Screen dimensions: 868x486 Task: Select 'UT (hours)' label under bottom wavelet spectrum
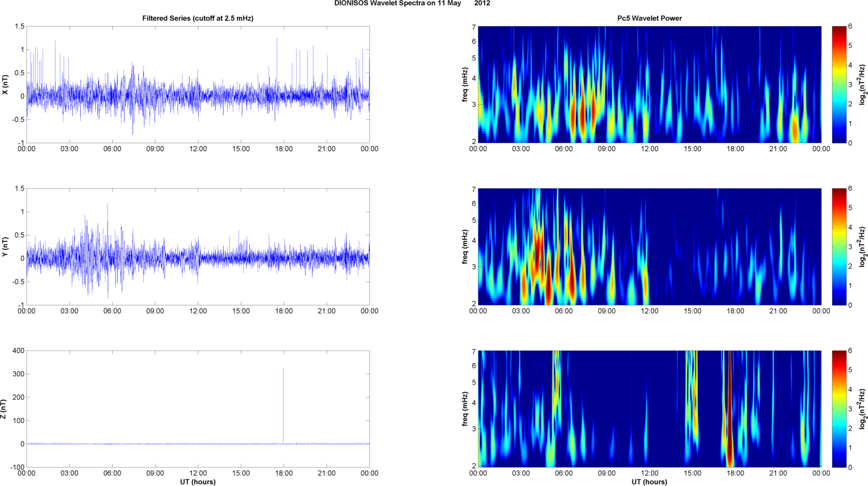pyautogui.click(x=649, y=482)
